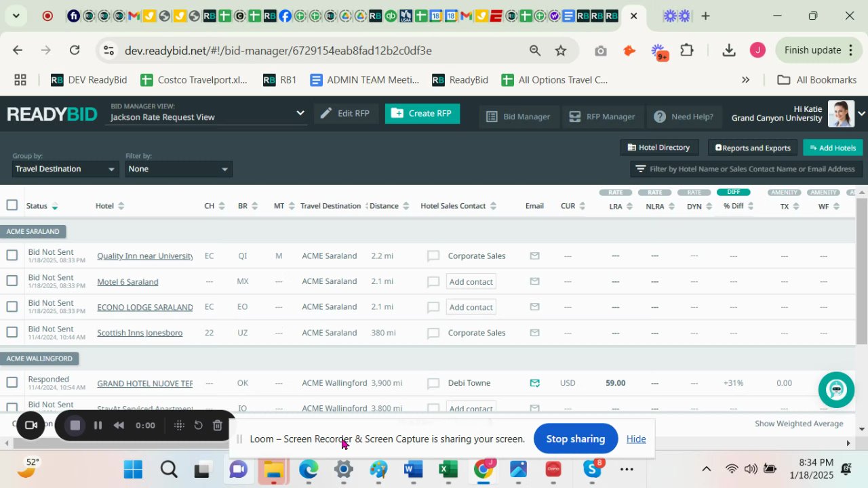Open the Hotel Directory
868x488 pixels.
pyautogui.click(x=659, y=147)
